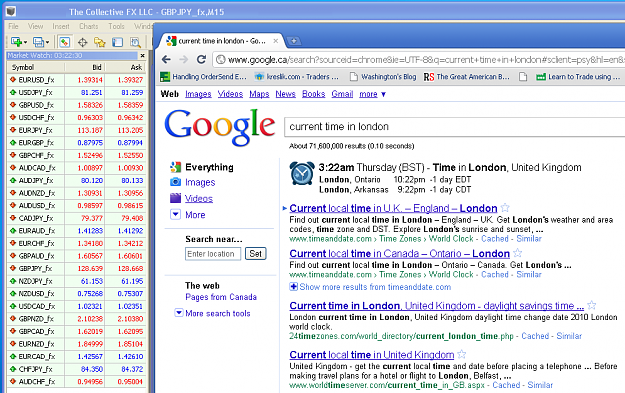The height and width of the screenshot is (393, 625).
Task: Open the Profiles dropdown arrow
Action: point(47,42)
